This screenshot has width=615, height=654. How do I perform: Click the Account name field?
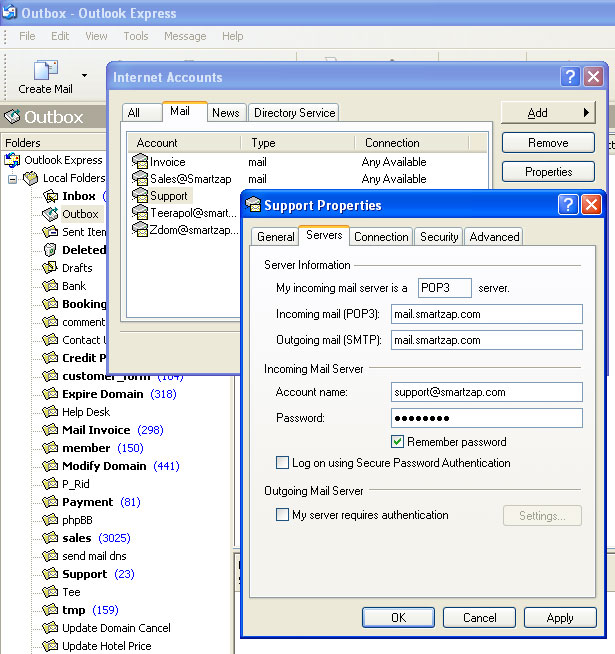(x=486, y=392)
